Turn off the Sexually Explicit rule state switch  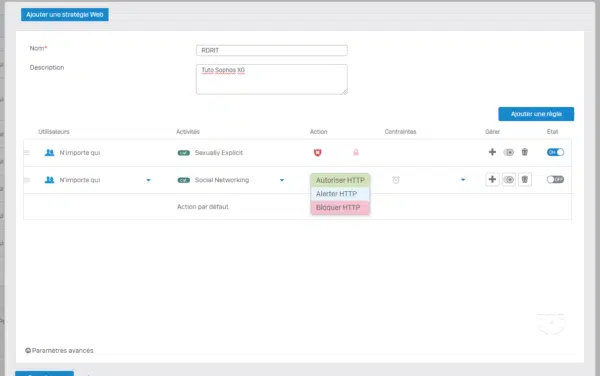(555, 152)
